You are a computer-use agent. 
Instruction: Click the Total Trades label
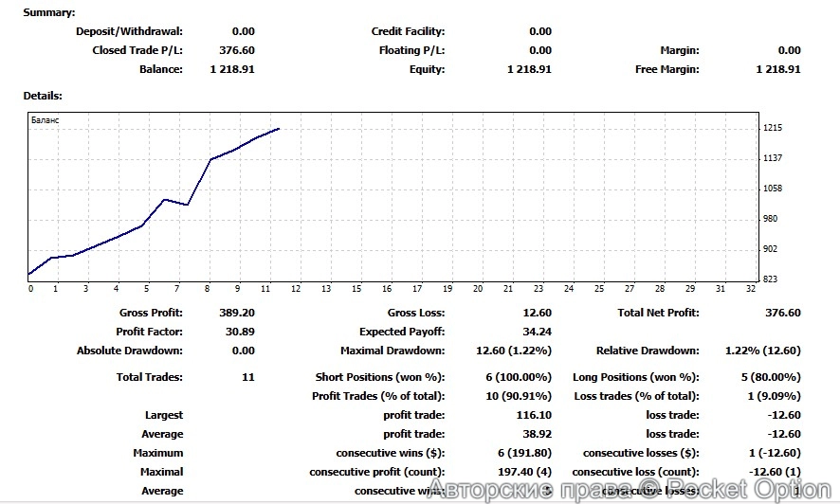[149, 377]
